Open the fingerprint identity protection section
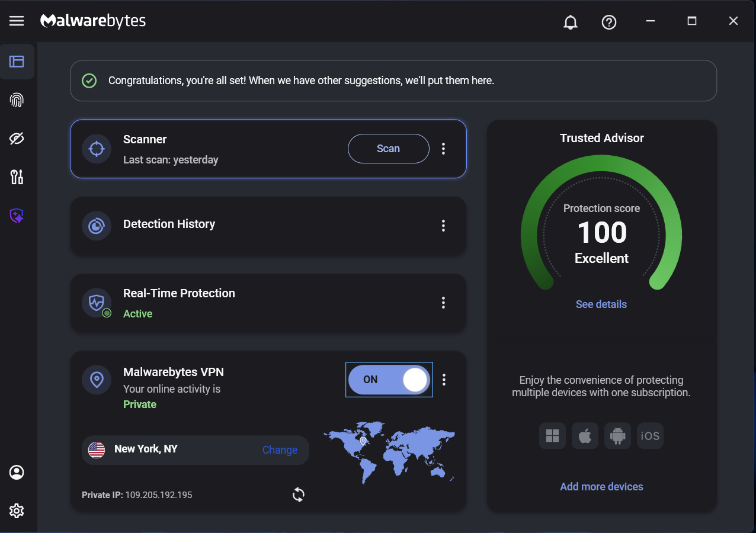The height and width of the screenshot is (533, 756). [17, 100]
